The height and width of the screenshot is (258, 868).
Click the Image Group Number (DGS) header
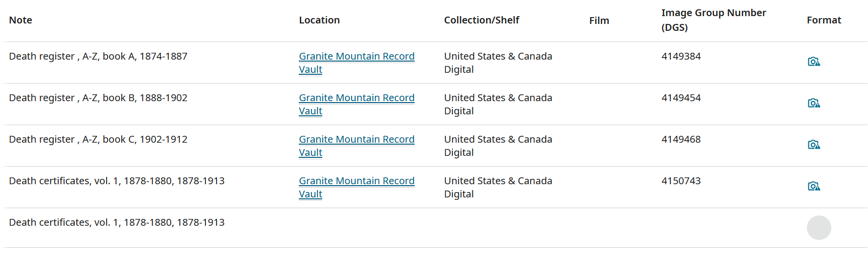713,20
